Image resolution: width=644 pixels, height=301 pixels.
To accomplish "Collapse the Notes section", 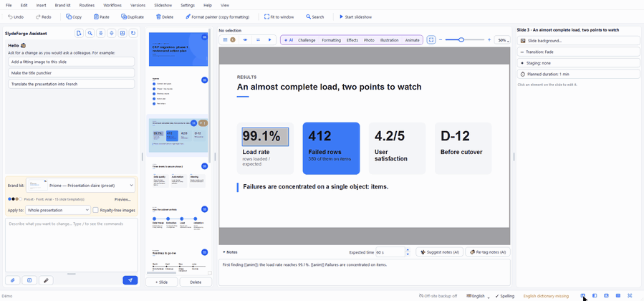I will 230,252.
